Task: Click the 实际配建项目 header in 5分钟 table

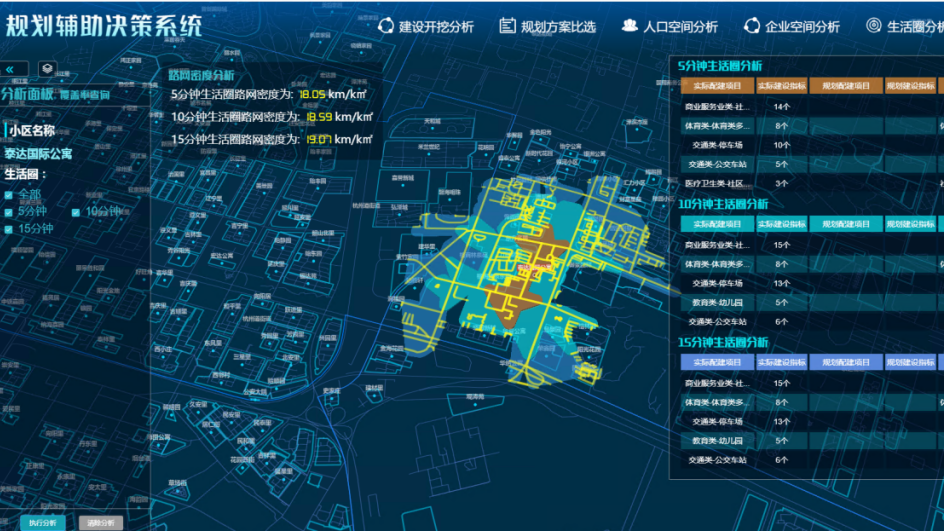Action: pyautogui.click(x=710, y=85)
